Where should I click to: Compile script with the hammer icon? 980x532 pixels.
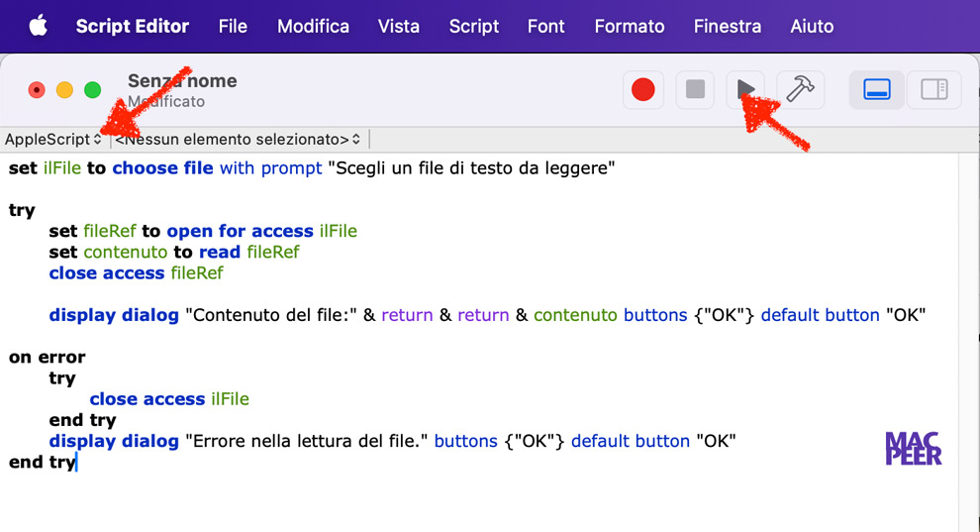pos(799,90)
